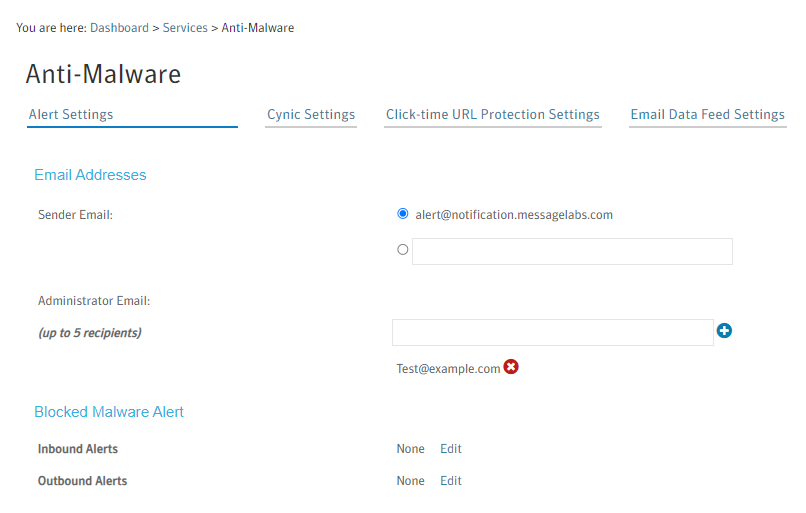
Task: Switch to the Alert Settings tab
Action: pos(71,115)
